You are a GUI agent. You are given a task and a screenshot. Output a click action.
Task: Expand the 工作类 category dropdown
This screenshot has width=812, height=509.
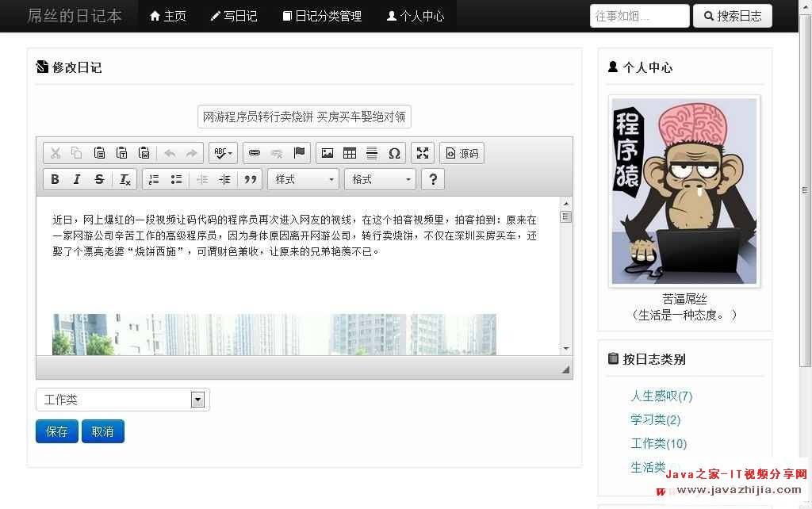pyautogui.click(x=122, y=400)
